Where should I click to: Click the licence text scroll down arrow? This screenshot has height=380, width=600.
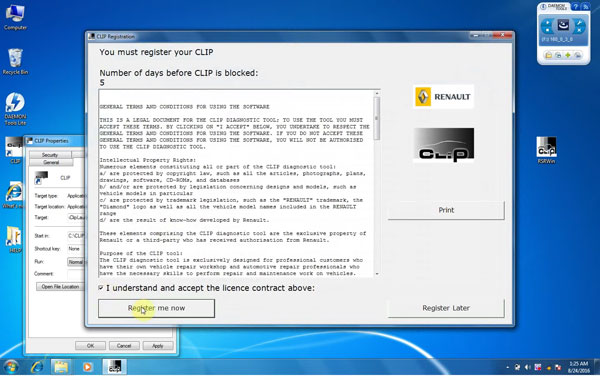tap(377, 274)
